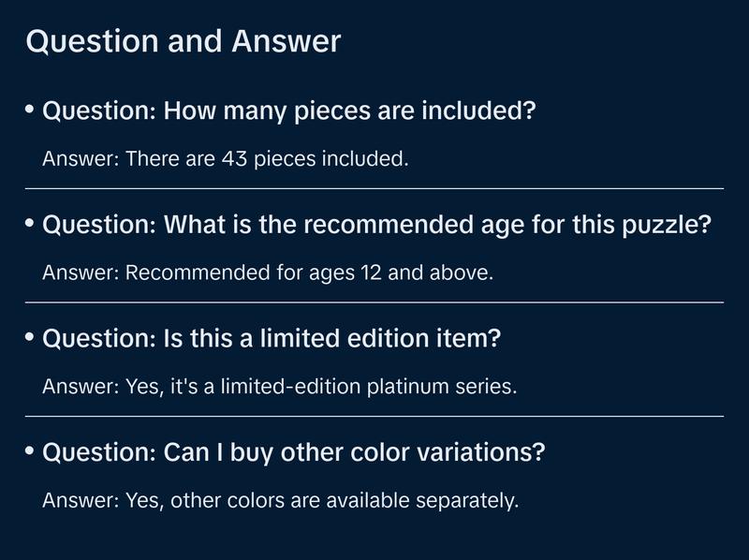Image resolution: width=749 pixels, height=560 pixels.
Task: Click the answer recommending ages 12 and above
Action: click(x=268, y=273)
